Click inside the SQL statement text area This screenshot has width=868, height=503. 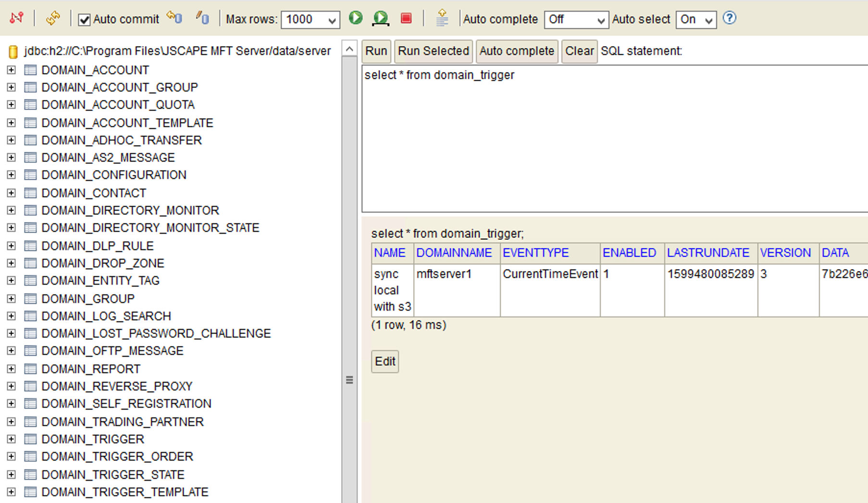coord(615,138)
